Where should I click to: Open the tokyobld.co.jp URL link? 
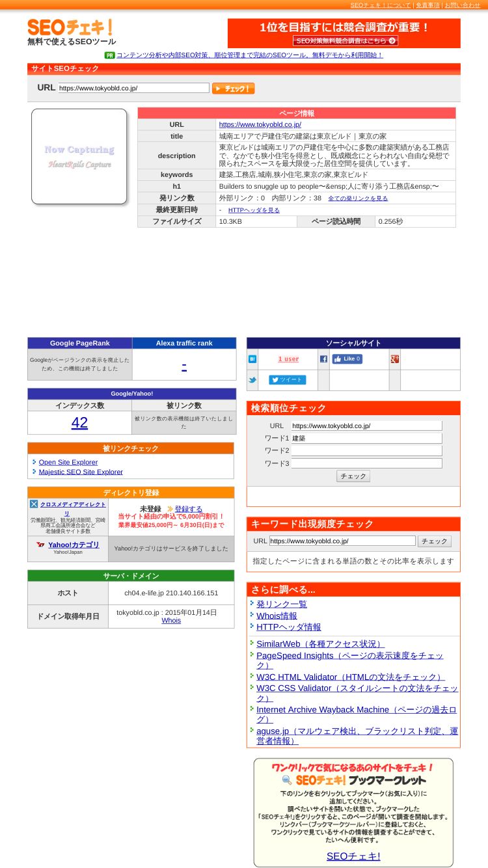[260, 124]
